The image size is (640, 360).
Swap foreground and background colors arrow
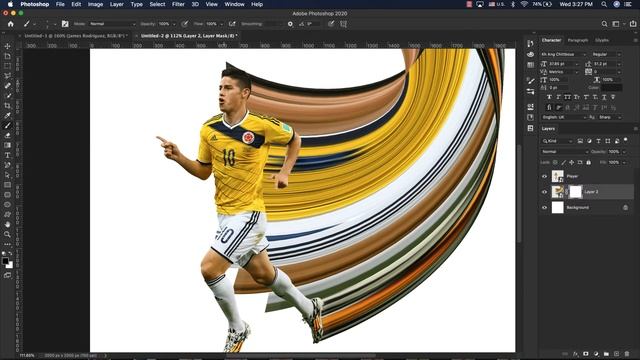10,254
